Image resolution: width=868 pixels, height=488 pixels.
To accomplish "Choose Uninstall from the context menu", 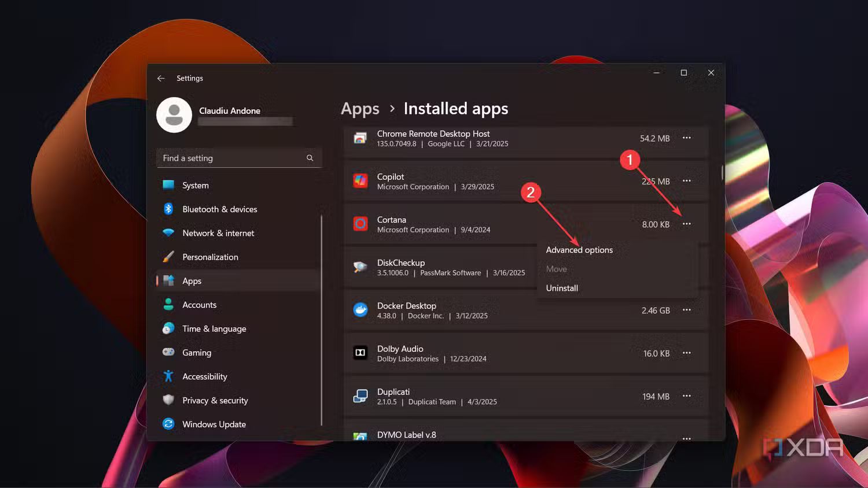I will tap(562, 288).
